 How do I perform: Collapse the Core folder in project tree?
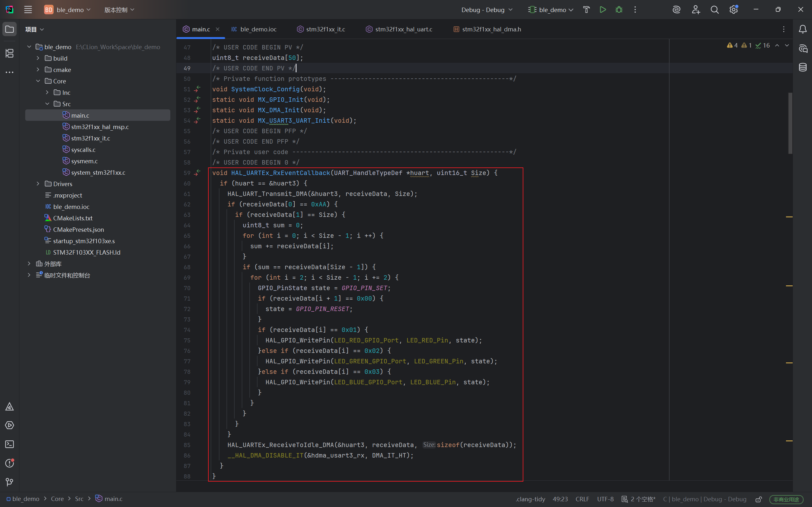tap(38, 81)
